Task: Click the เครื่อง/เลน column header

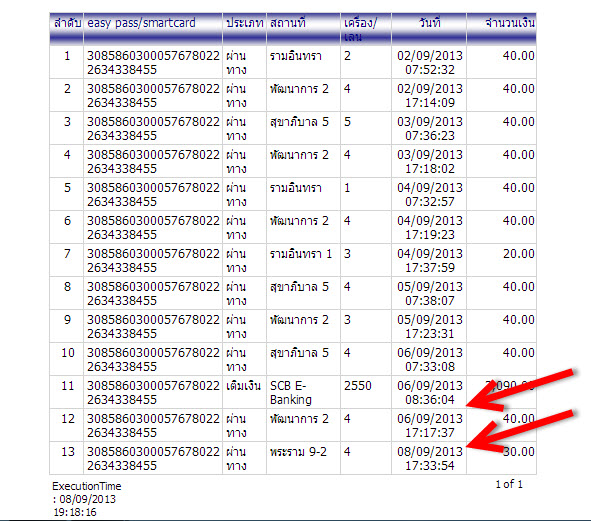Action: [366, 29]
